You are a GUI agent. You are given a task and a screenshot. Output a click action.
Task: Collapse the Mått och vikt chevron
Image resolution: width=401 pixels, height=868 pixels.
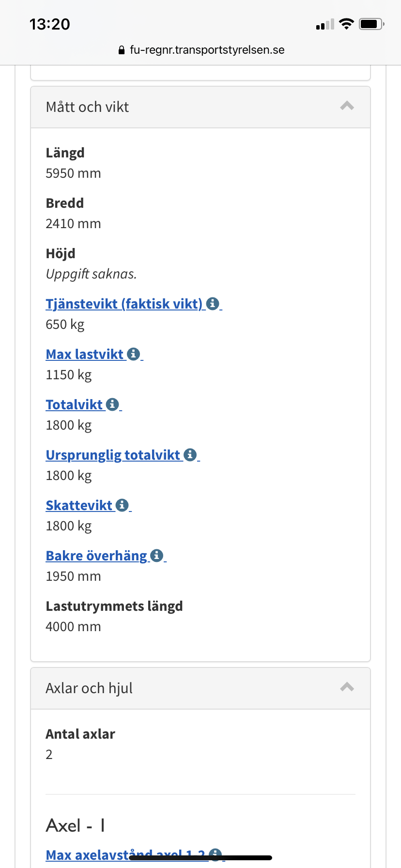pos(347,106)
